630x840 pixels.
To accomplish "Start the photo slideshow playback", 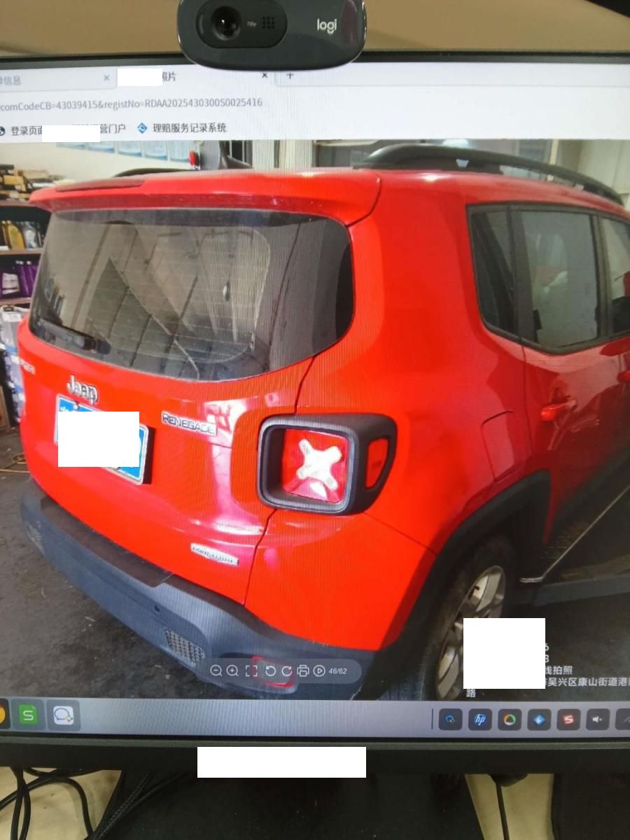I will 319,671.
